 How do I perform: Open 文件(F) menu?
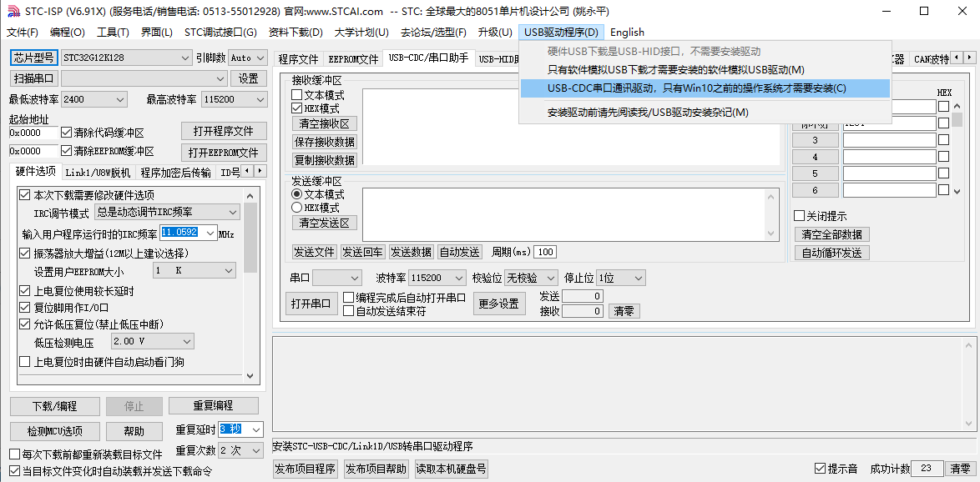coord(23,33)
